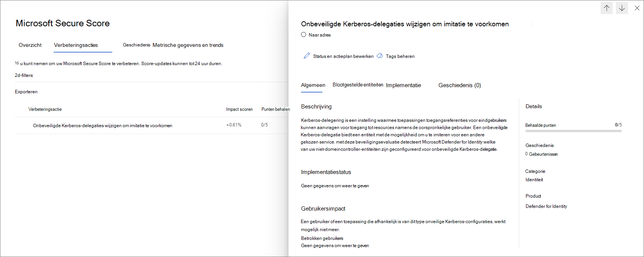Click the tag icon beside Tags beheren
Image resolution: width=644 pixels, height=257 pixels.
tap(379, 56)
